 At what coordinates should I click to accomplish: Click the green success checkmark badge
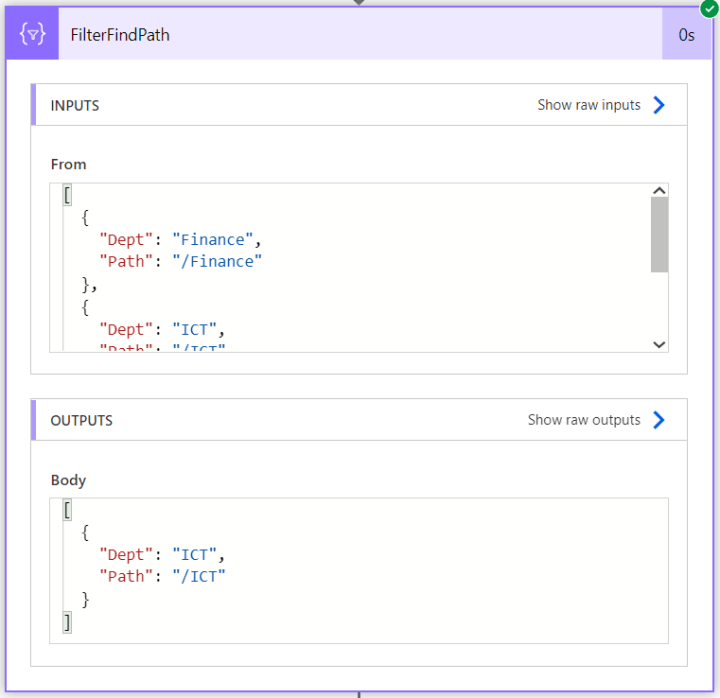(x=709, y=8)
